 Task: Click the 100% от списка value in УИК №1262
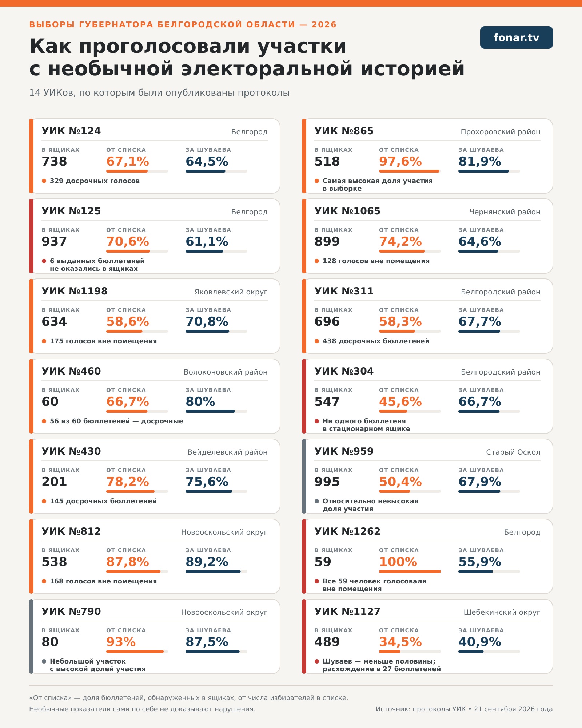(x=398, y=562)
